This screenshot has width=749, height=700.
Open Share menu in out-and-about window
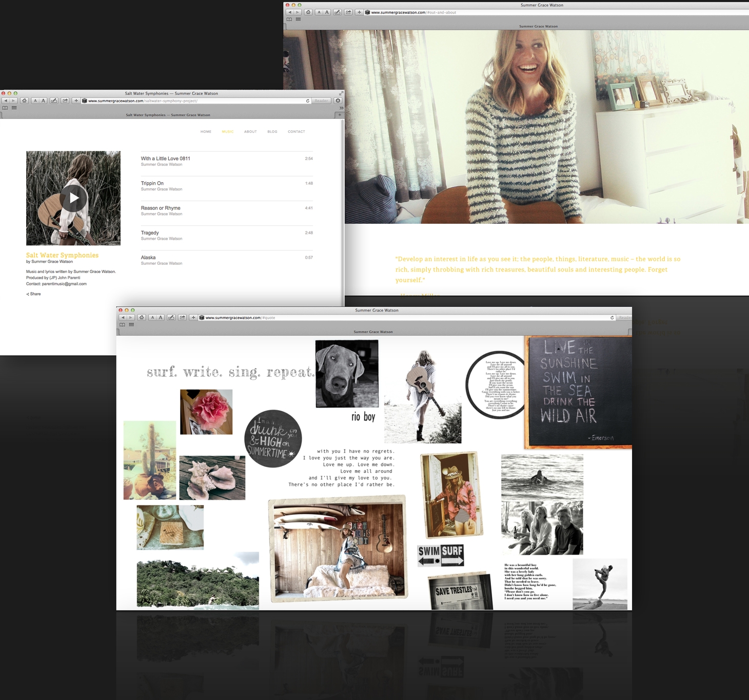348,12
